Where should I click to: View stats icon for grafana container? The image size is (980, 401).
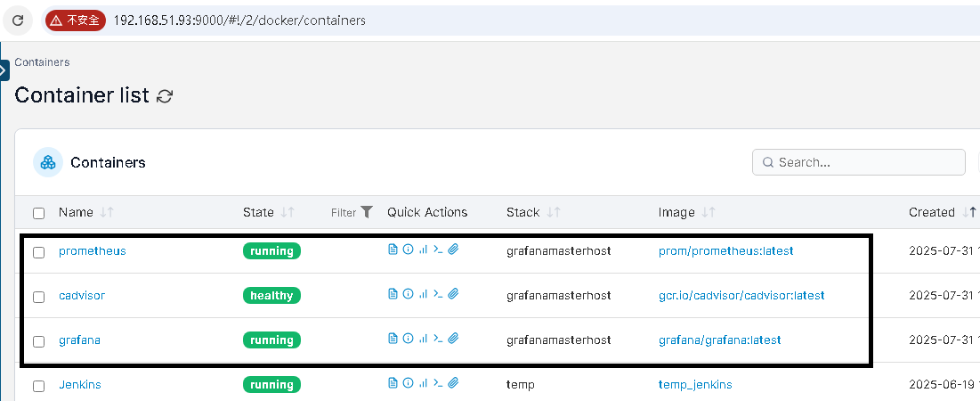click(x=423, y=339)
